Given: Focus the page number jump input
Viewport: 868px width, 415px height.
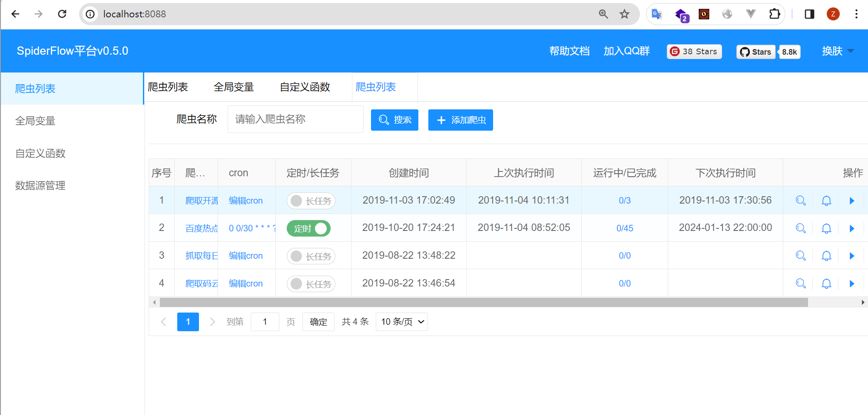Looking at the screenshot, I should click(x=265, y=322).
